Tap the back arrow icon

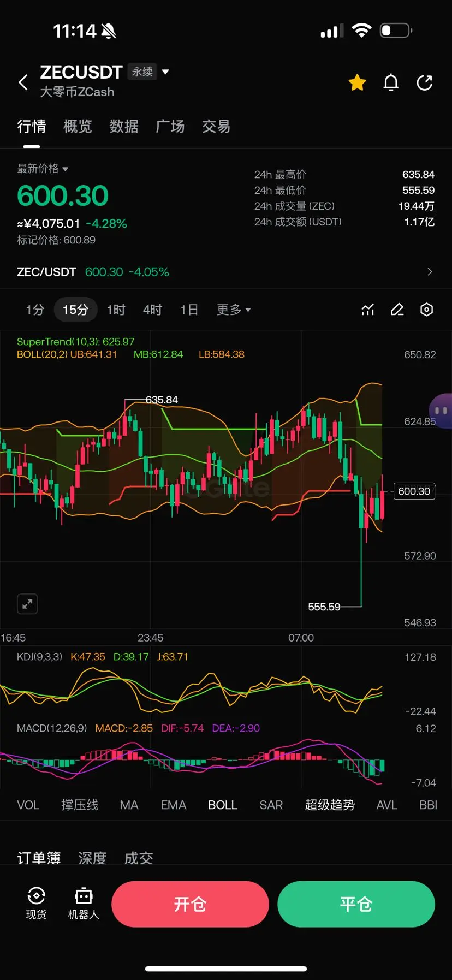pos(23,82)
